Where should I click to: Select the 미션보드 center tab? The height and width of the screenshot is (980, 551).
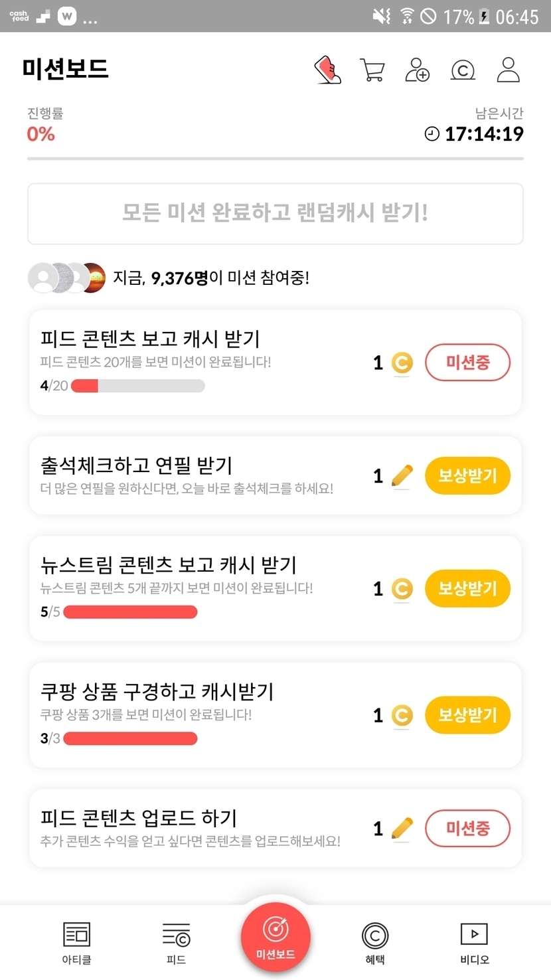[275, 938]
